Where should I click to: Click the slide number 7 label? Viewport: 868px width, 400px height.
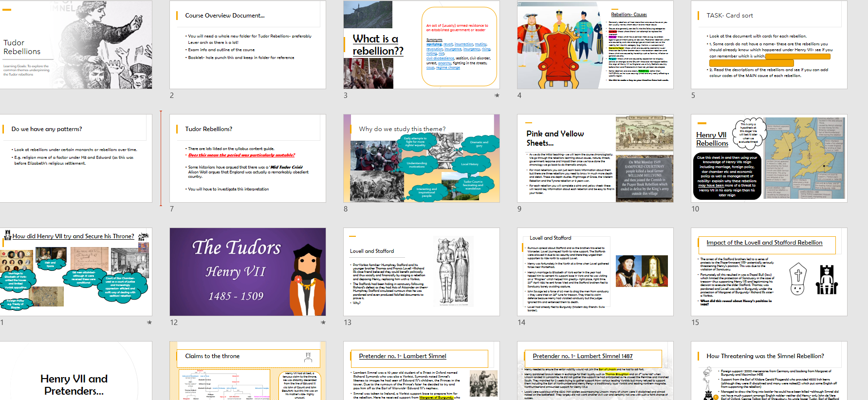pyautogui.click(x=172, y=209)
